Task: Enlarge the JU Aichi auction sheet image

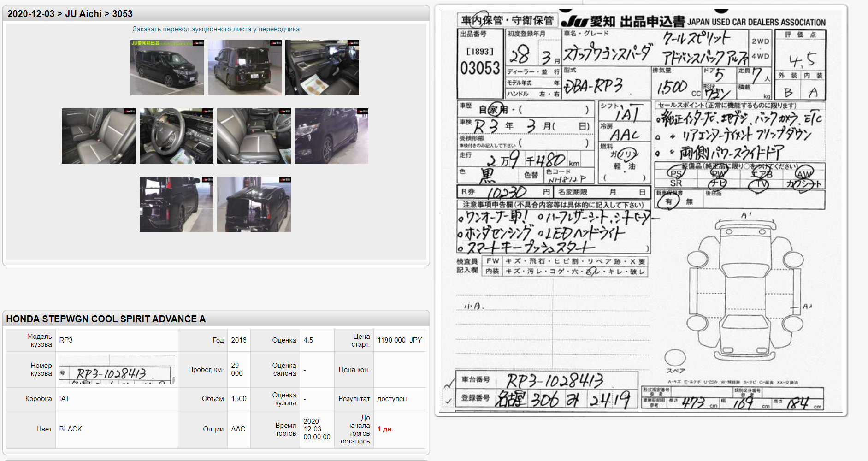Action: coord(641,210)
